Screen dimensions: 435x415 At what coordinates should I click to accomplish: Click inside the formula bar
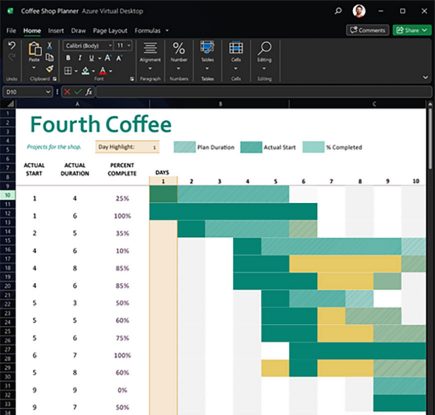pyautogui.click(x=263, y=92)
